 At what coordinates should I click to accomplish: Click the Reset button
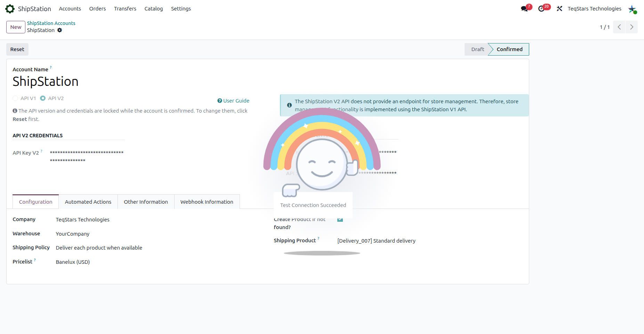coord(17,49)
